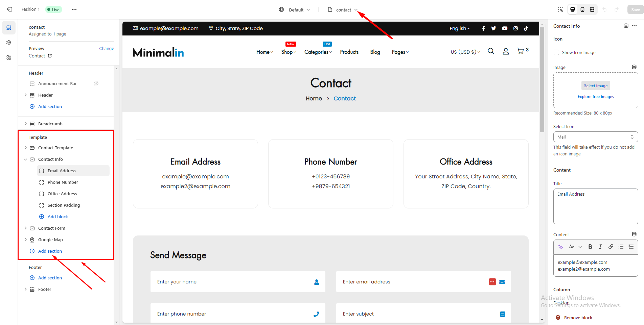This screenshot has height=325, width=644.
Task: Open Theme settings gear icon
Action: pyautogui.click(x=9, y=43)
